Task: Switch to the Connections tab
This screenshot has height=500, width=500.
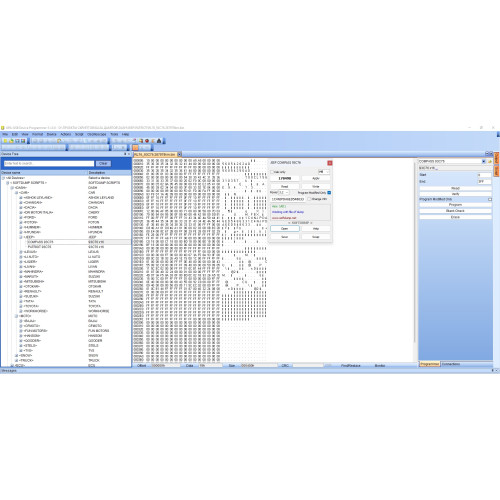Action: (x=451, y=364)
